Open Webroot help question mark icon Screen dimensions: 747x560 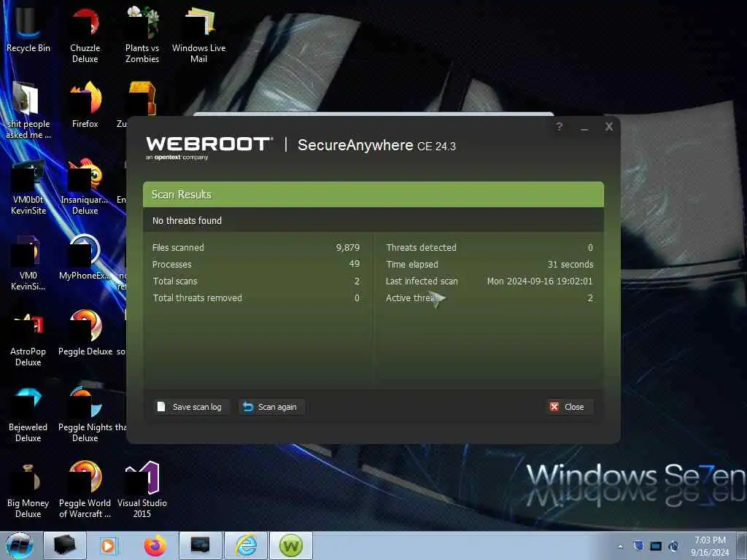pyautogui.click(x=560, y=127)
